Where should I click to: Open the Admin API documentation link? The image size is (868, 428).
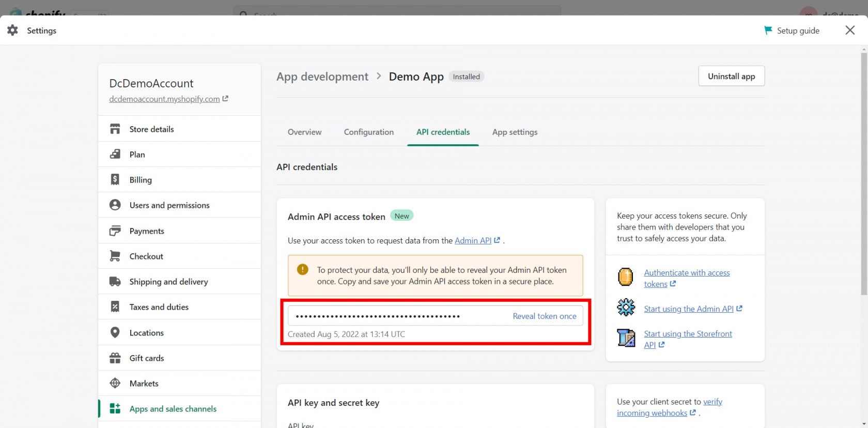pyautogui.click(x=473, y=240)
